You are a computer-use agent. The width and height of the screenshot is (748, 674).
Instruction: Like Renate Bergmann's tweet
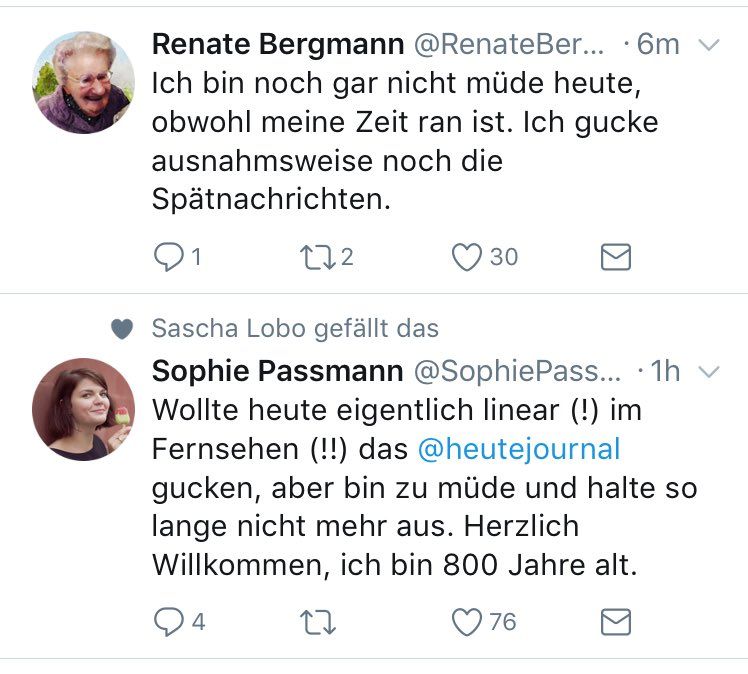(x=467, y=257)
